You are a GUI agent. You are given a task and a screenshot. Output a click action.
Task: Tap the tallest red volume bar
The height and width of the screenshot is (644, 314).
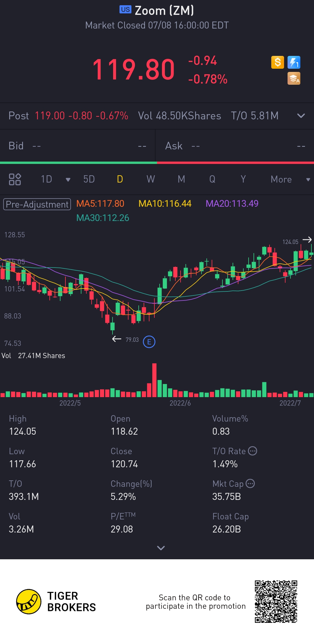tap(154, 380)
